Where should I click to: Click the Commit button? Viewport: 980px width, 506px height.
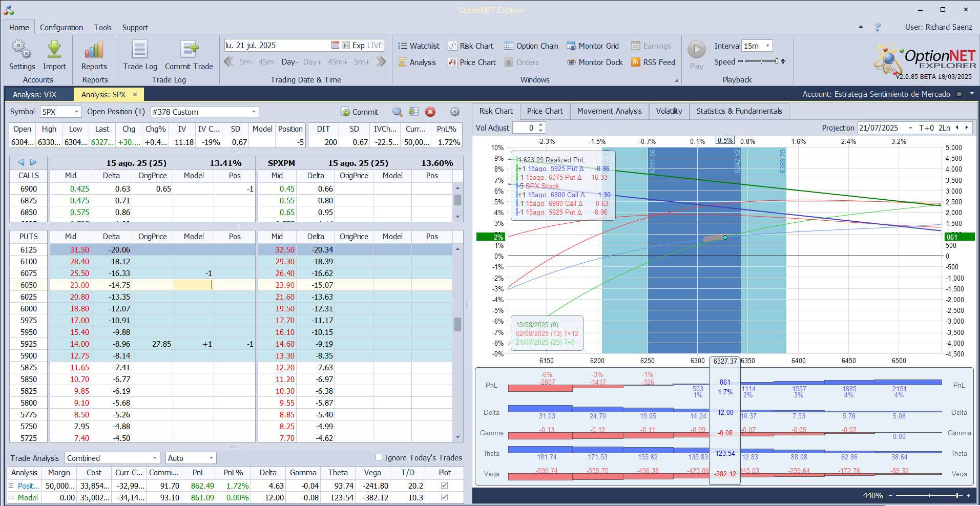359,112
